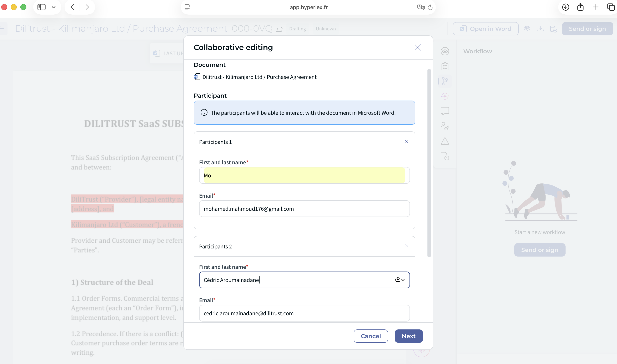Click the mohamed.mahmoud176 email field
617x364 pixels.
click(x=304, y=209)
